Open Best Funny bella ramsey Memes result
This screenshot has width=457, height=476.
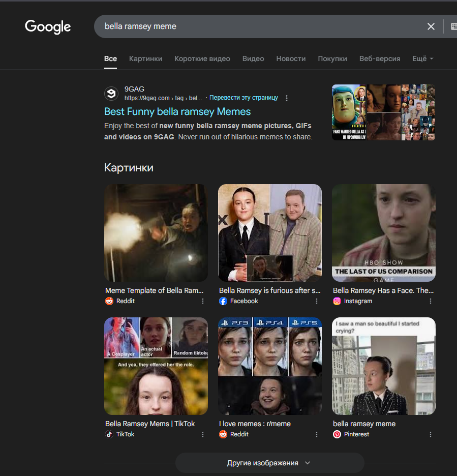pyautogui.click(x=177, y=112)
